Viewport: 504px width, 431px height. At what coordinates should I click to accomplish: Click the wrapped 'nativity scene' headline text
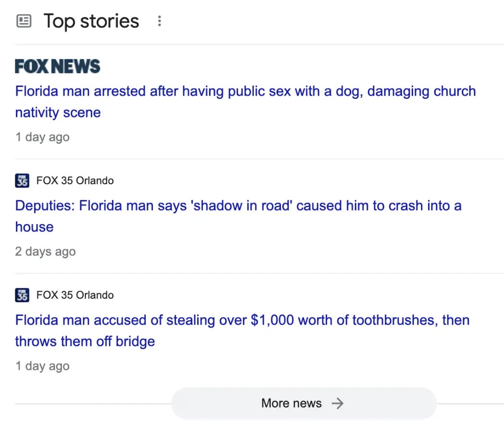(58, 113)
